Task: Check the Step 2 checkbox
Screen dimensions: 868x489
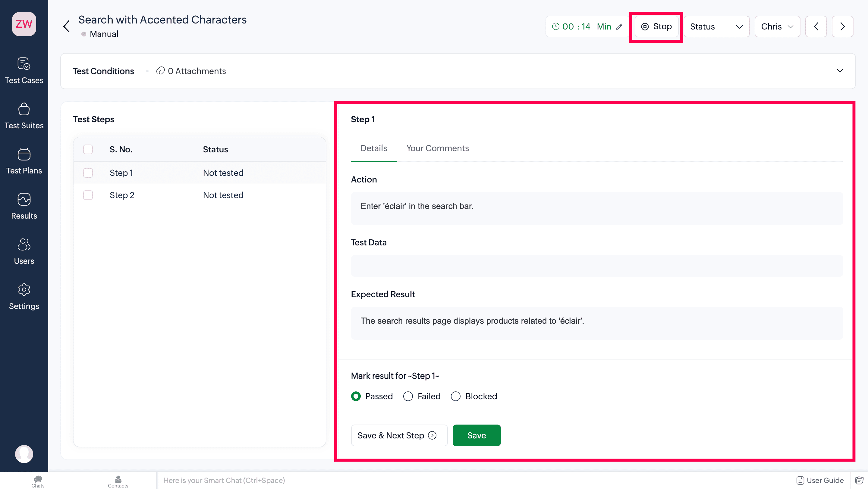Action: pyautogui.click(x=88, y=195)
